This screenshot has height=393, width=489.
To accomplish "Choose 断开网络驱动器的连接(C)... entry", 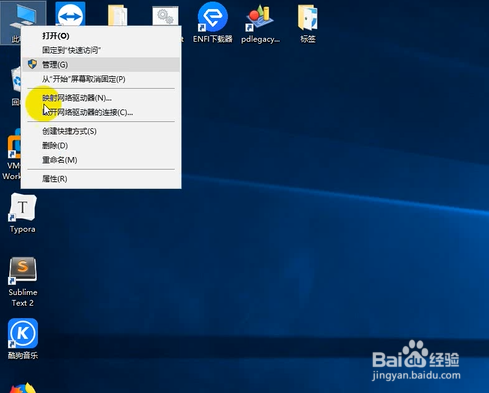I will (101, 112).
